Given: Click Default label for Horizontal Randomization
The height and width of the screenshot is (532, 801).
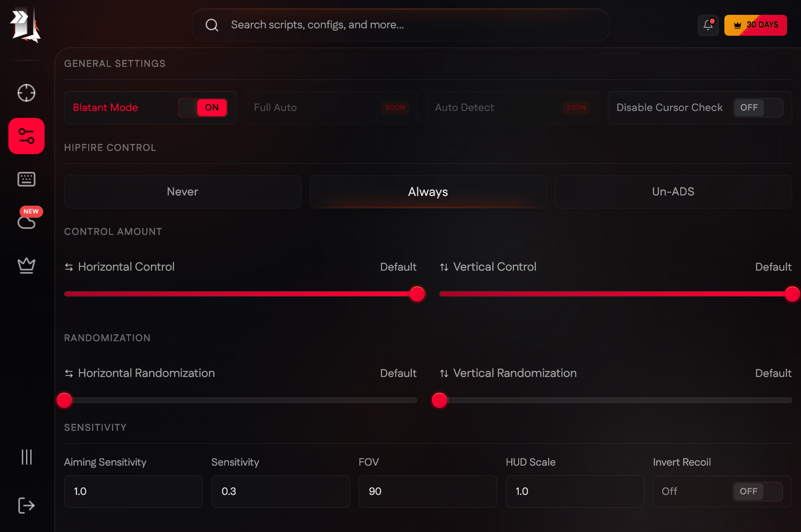Looking at the screenshot, I should [x=398, y=373].
